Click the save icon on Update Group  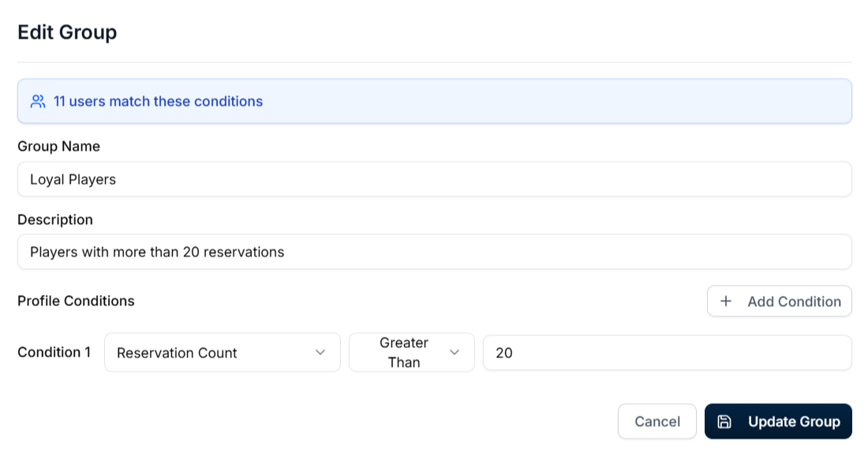coord(724,422)
